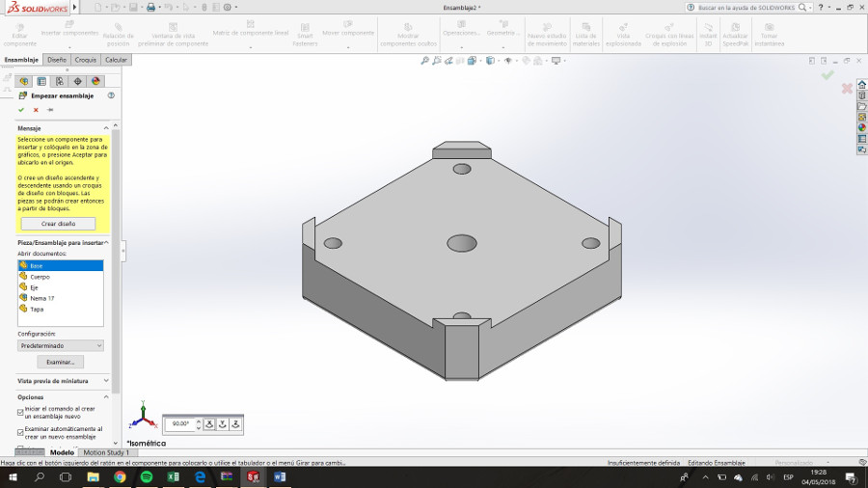Open SOLIDWORKS Resources home icon in task pane

click(862, 85)
